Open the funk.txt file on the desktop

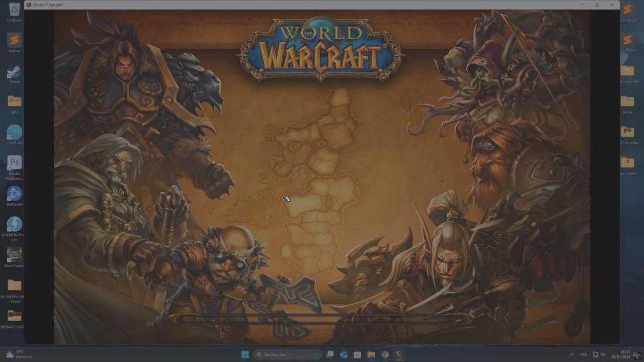15,42
